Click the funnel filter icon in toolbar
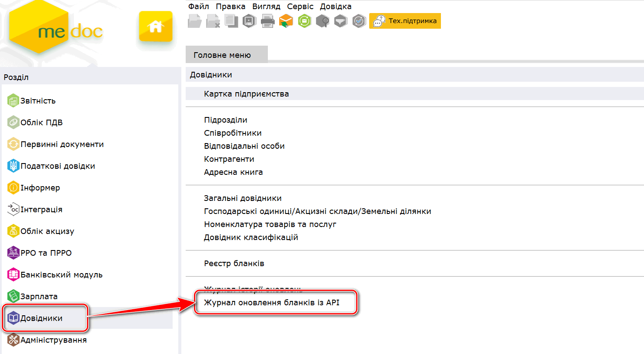The height and width of the screenshot is (354, 644). pos(340,21)
